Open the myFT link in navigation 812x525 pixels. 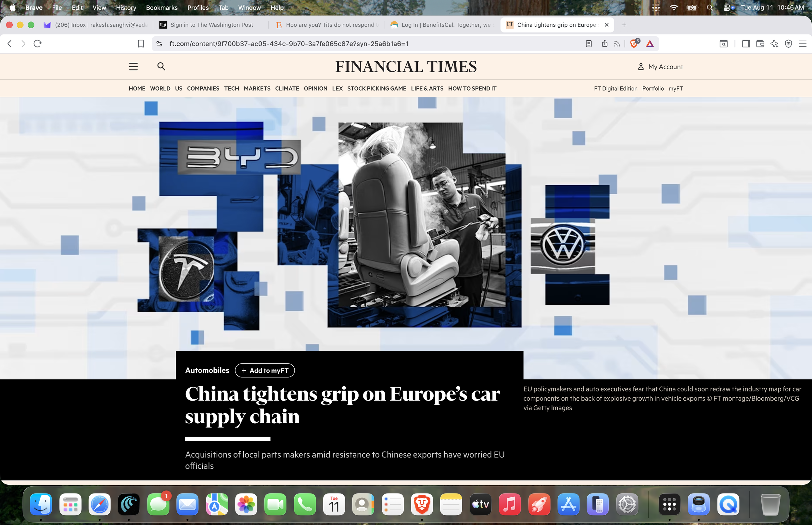pyautogui.click(x=676, y=88)
